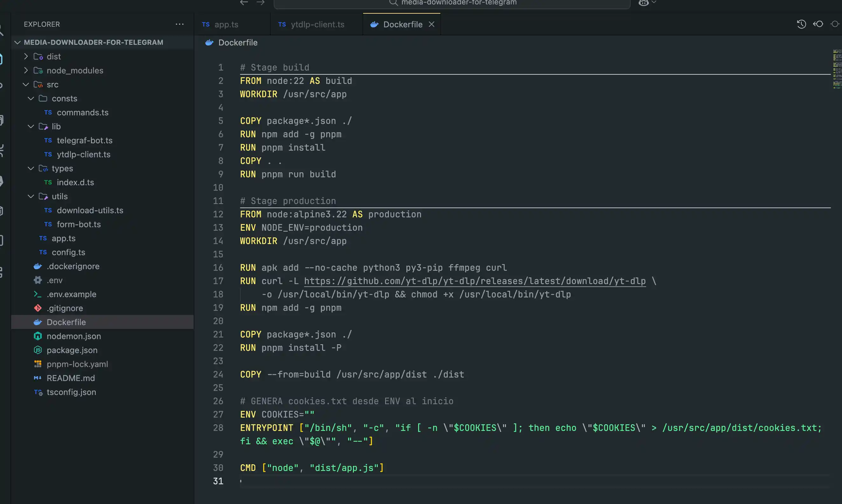842x504 pixels.
Task: Collapse the lib folder chevron
Action: [31, 126]
